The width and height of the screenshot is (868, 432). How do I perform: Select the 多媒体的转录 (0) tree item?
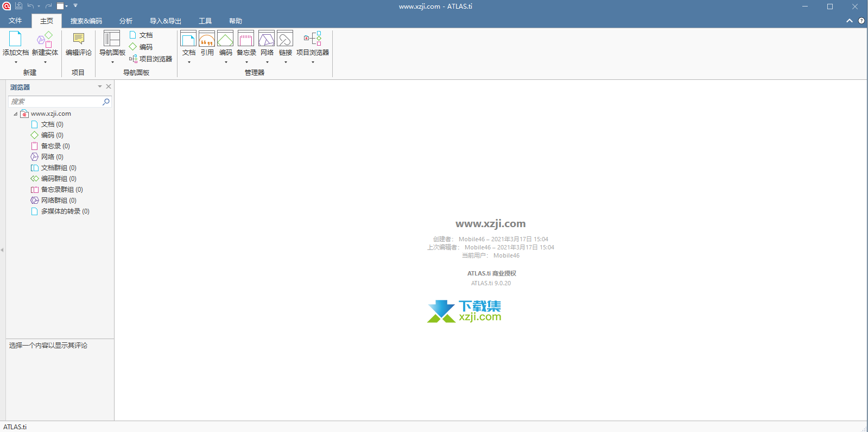pyautogui.click(x=60, y=211)
